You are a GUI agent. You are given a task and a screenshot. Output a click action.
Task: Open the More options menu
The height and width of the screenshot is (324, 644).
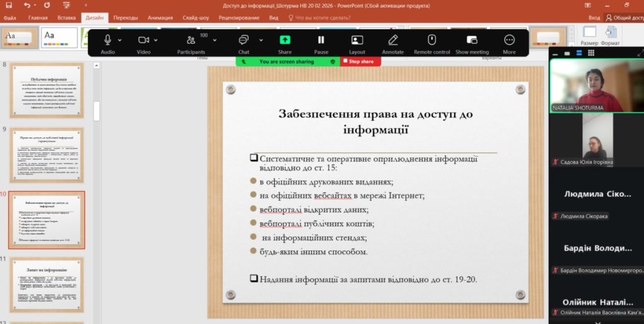509,40
